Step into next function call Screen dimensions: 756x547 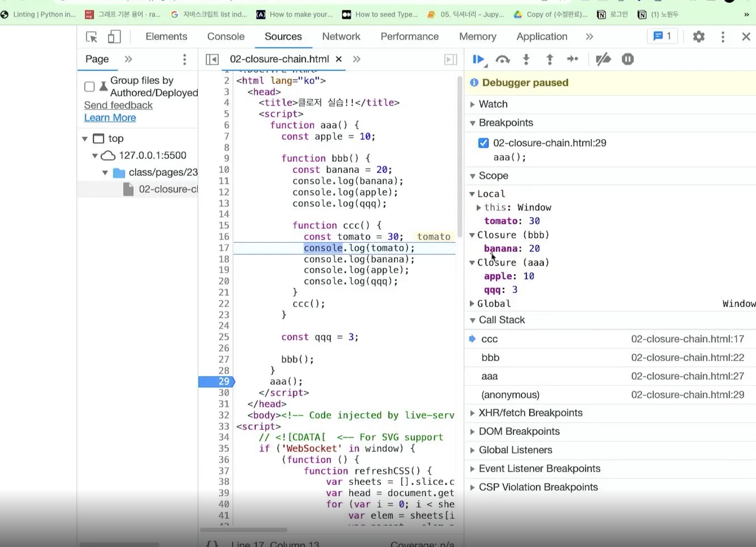pyautogui.click(x=526, y=60)
